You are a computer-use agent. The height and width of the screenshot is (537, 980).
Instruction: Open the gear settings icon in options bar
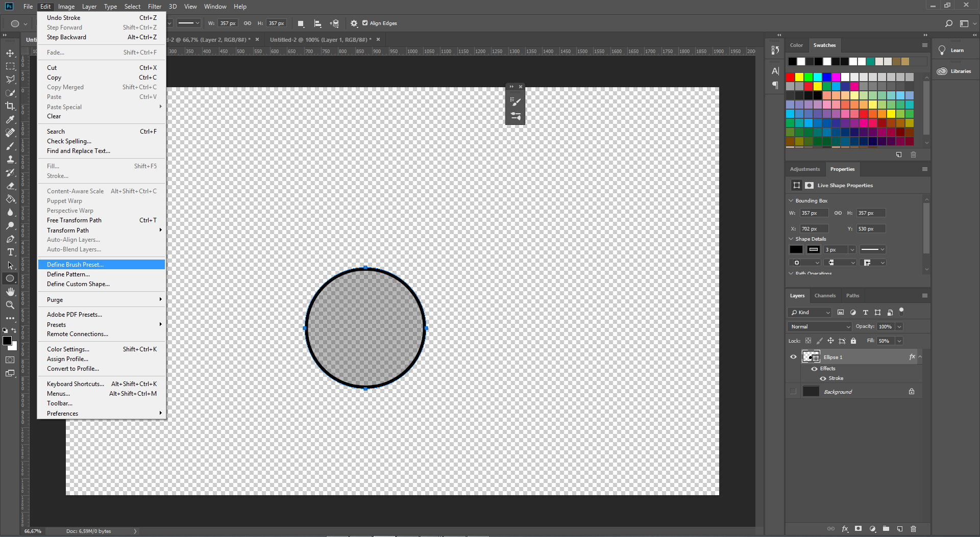(354, 23)
